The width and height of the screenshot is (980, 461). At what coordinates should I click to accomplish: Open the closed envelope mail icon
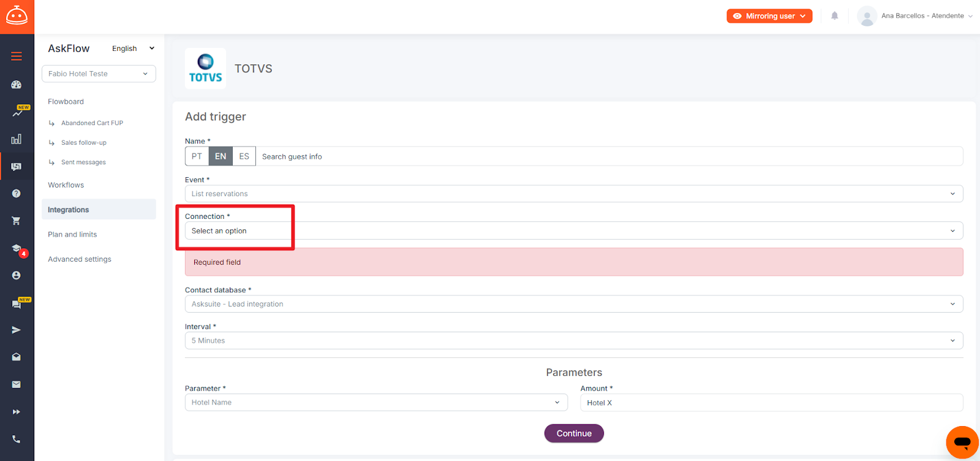point(17,384)
